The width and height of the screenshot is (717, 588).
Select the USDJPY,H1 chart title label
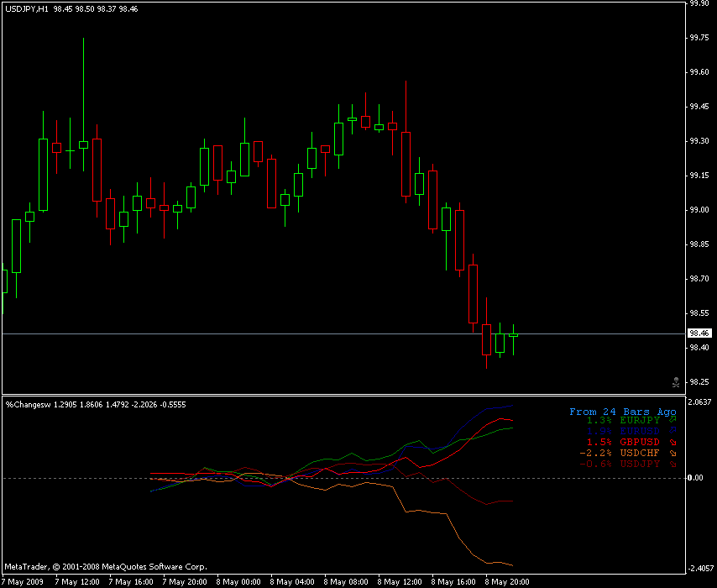coord(25,8)
